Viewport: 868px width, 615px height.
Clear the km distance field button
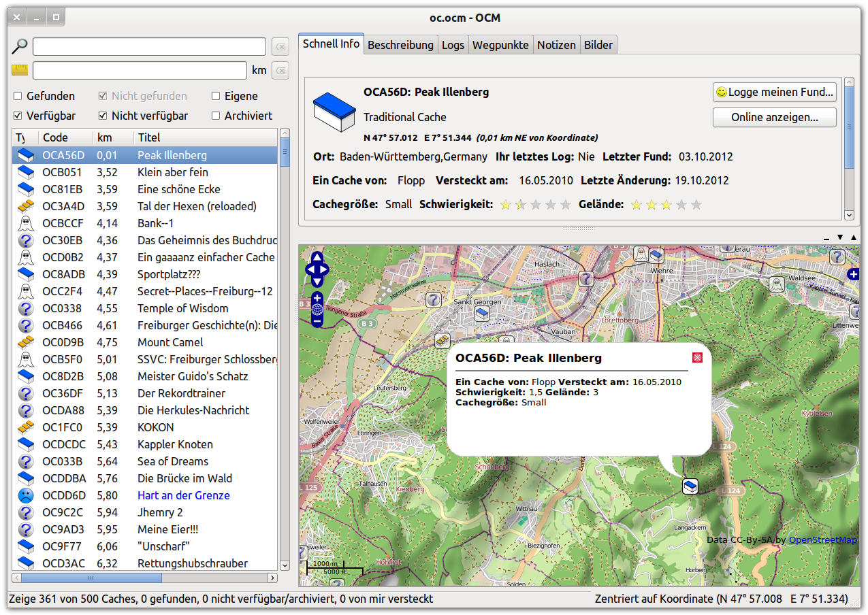click(x=280, y=70)
